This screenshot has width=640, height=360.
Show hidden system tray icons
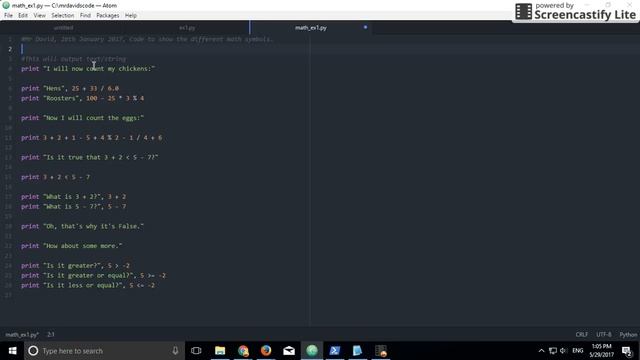(541, 351)
